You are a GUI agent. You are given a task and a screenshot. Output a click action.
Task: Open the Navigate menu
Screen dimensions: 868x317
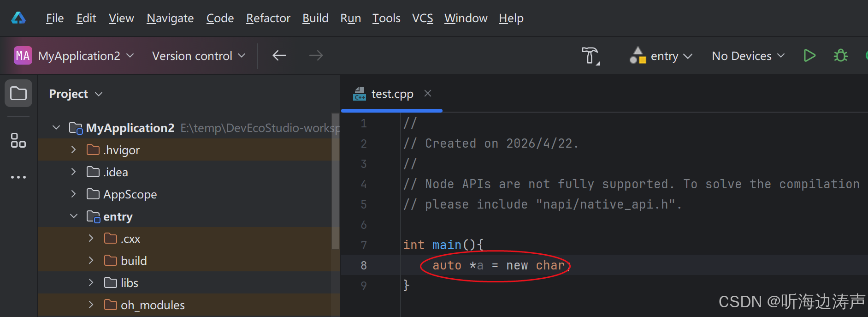[170, 18]
